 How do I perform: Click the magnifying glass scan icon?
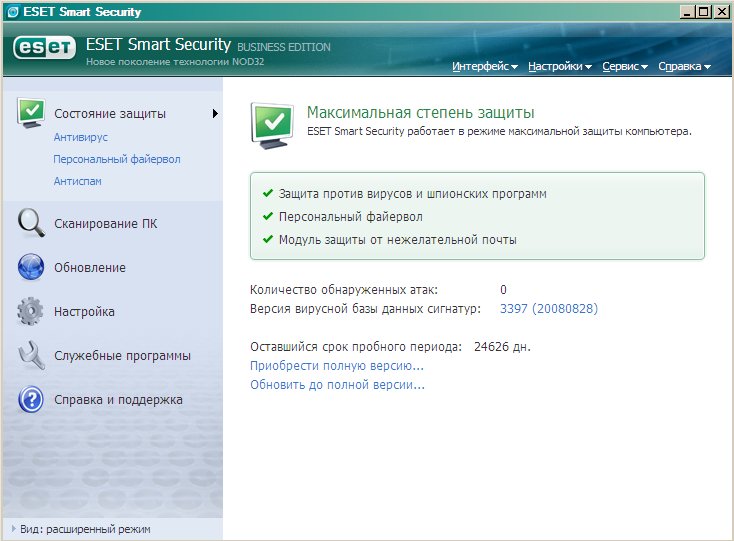31,223
